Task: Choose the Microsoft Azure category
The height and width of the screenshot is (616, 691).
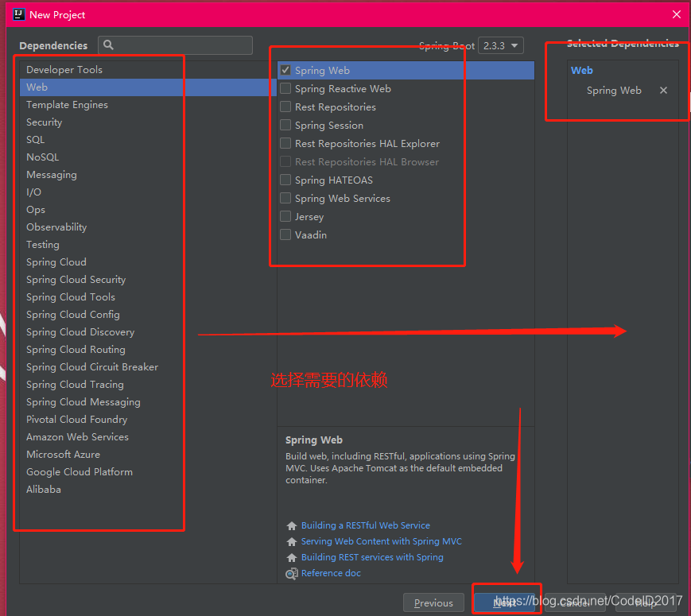Action: click(x=148, y=455)
